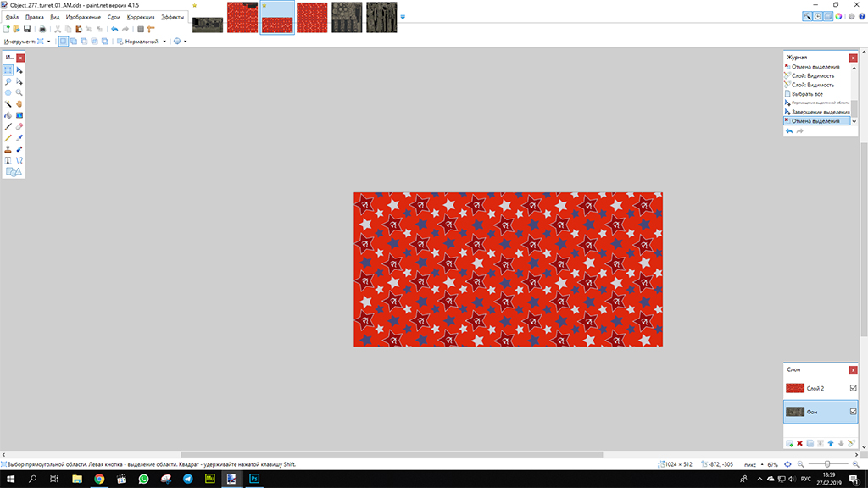Add a new layer in Layers panel
This screenshot has width=868, height=488.
(789, 443)
